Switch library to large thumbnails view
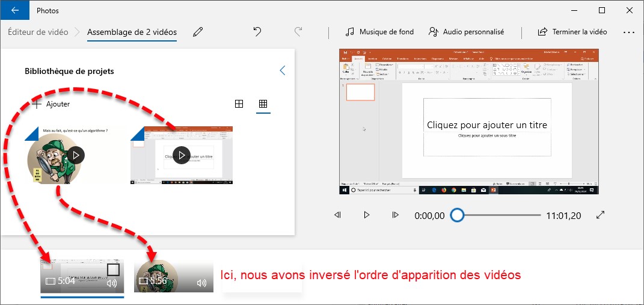This screenshot has width=644, height=305. (x=239, y=104)
